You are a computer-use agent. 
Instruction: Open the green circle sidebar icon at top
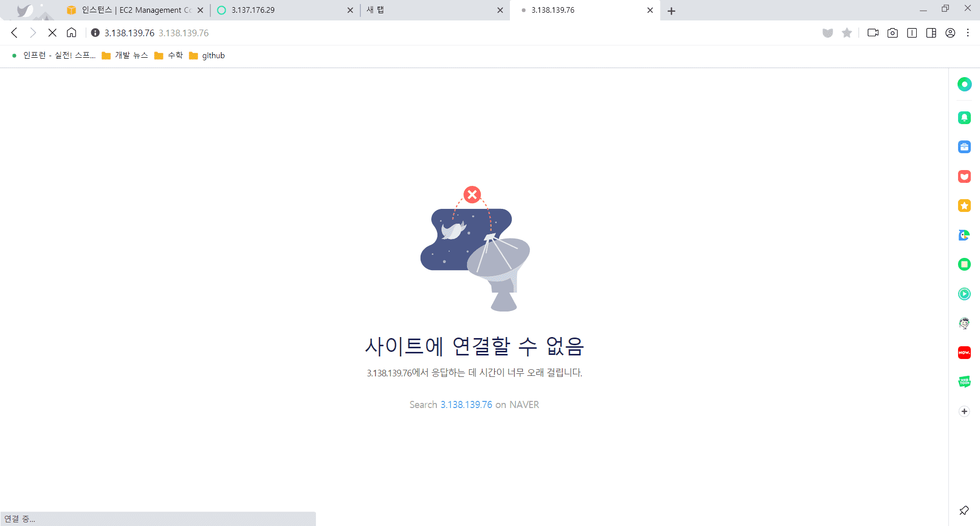964,84
